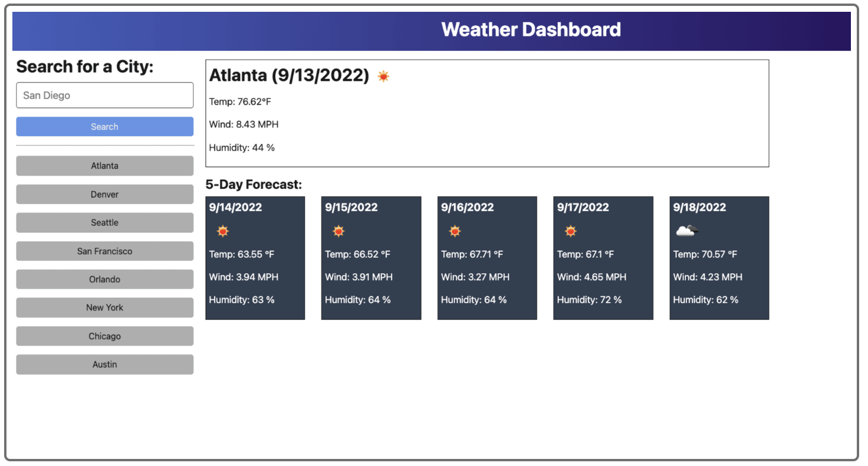Screen dimensions: 868x466
Task: Focus the city search input field
Action: point(105,95)
